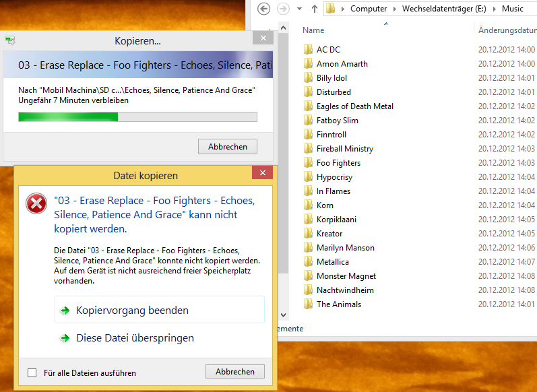
Task: Click the 20.12.2012 14:03 date beside Foo Fighters
Action: pos(506,162)
